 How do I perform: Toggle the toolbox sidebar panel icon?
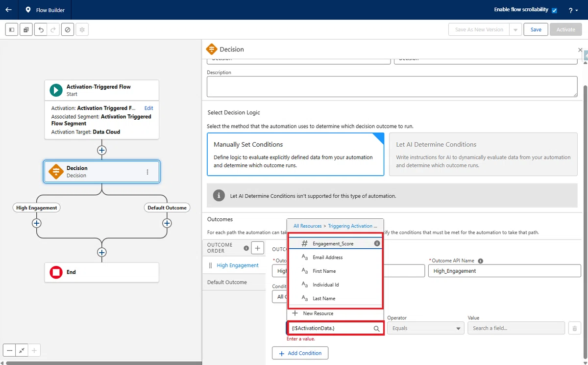[12, 29]
